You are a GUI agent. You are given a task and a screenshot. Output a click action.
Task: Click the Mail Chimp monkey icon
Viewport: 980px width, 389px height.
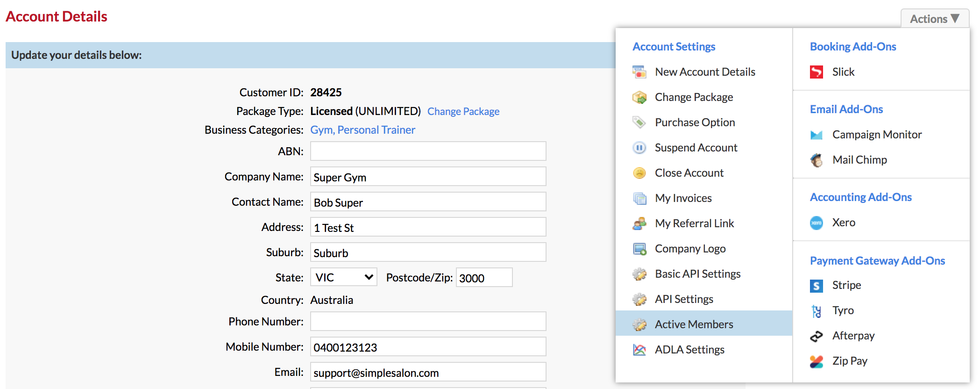(817, 160)
